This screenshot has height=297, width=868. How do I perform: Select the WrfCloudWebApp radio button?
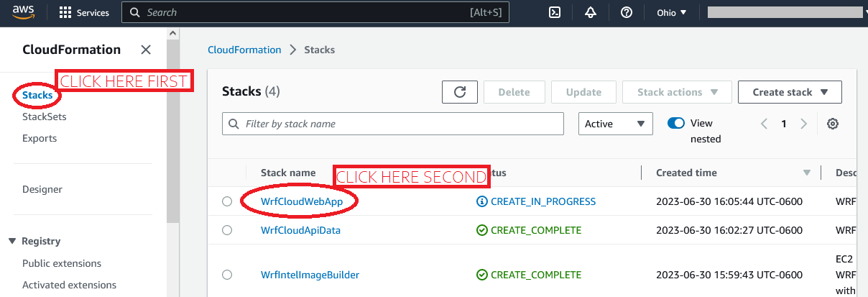pos(227,201)
